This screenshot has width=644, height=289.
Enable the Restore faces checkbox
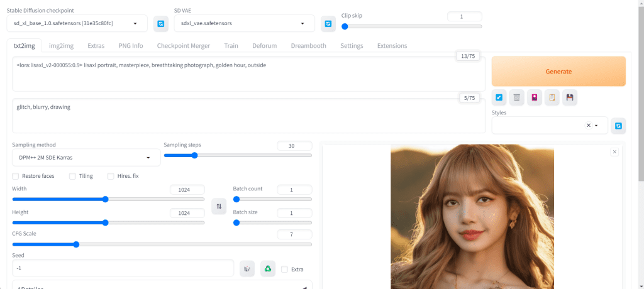[x=16, y=176]
